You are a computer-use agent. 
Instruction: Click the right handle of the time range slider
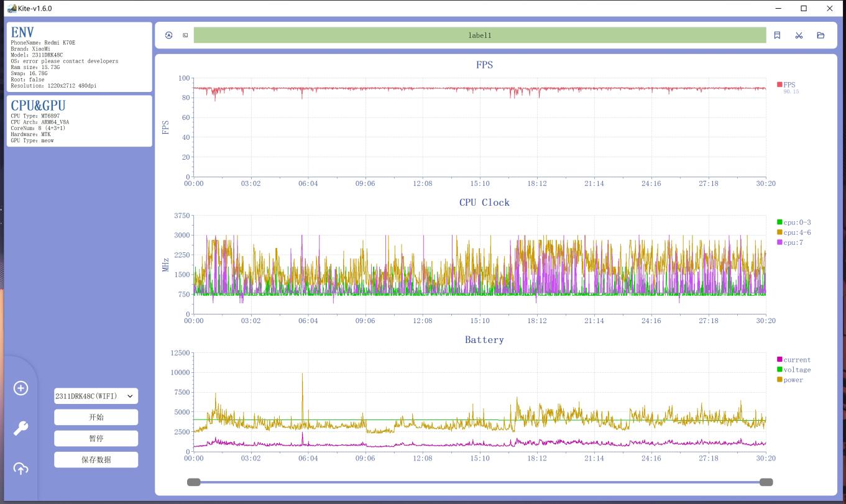pos(766,482)
